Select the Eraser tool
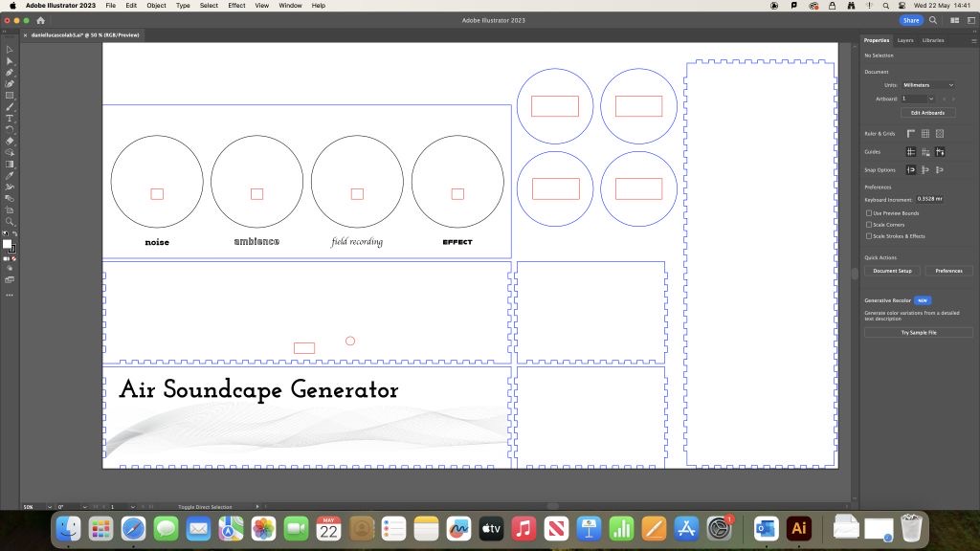The width and height of the screenshot is (980, 551). click(10, 142)
